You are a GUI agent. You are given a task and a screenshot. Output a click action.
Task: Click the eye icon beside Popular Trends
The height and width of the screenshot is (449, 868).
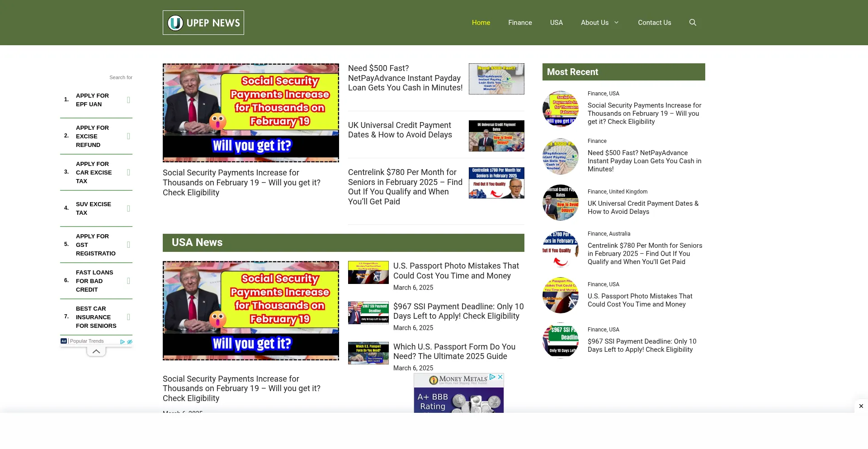[x=130, y=342]
